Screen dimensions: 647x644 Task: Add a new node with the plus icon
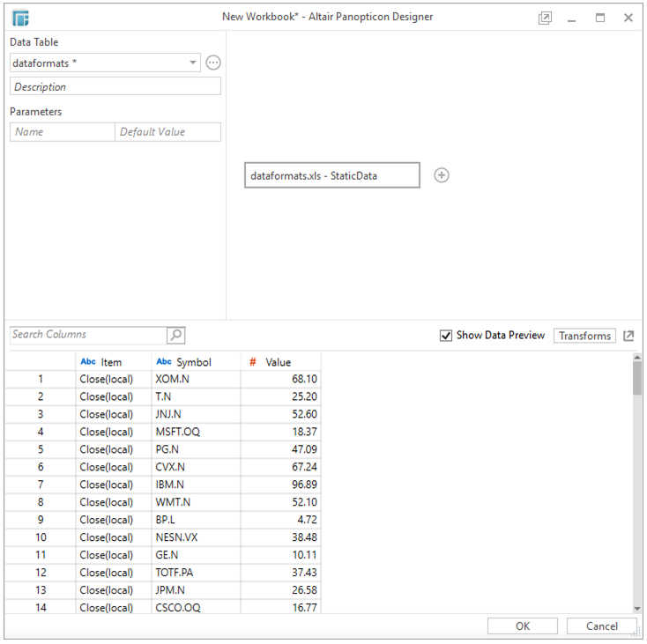pyautogui.click(x=441, y=175)
